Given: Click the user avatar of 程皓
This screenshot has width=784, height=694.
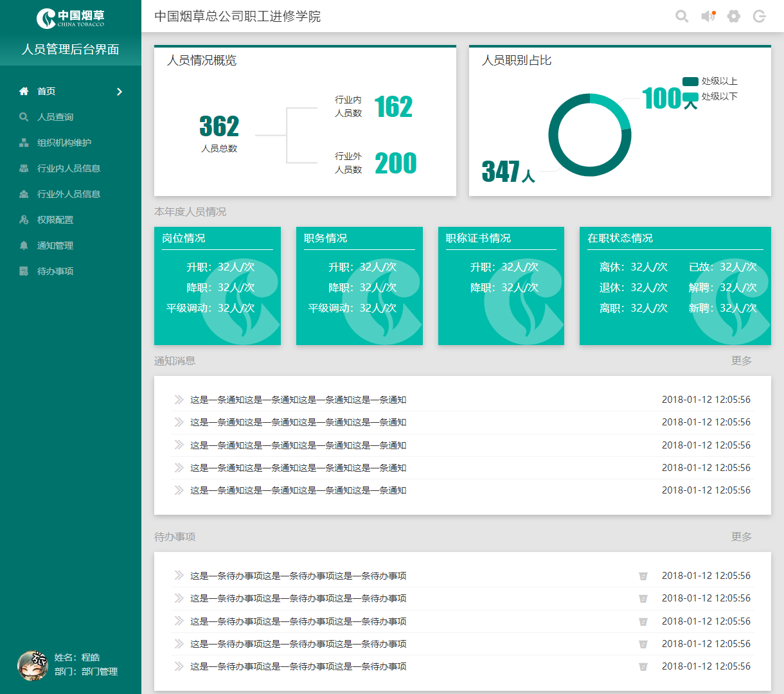Looking at the screenshot, I should [33, 666].
